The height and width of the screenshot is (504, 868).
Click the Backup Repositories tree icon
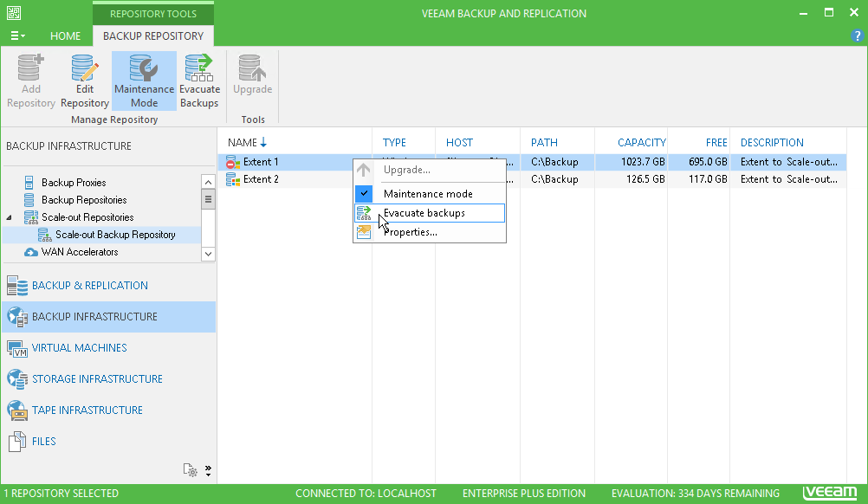(x=29, y=200)
